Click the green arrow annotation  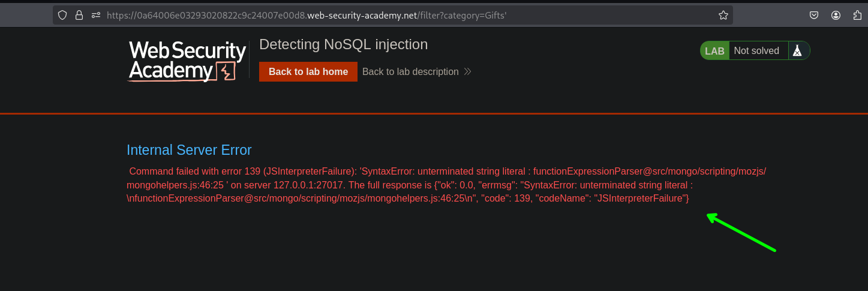[741, 233]
